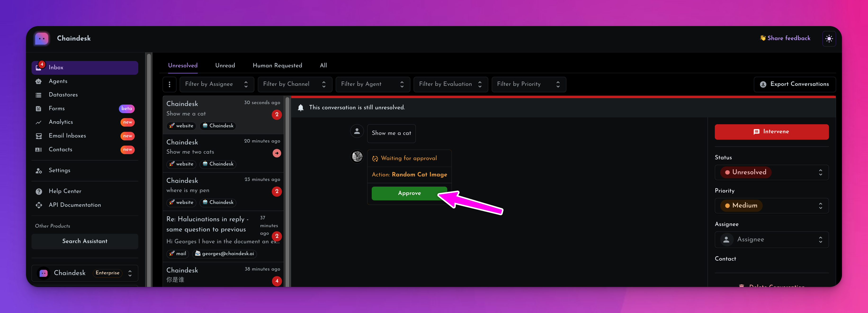The height and width of the screenshot is (313, 868).
Task: Approve the Random Cat Image action
Action: click(x=409, y=193)
